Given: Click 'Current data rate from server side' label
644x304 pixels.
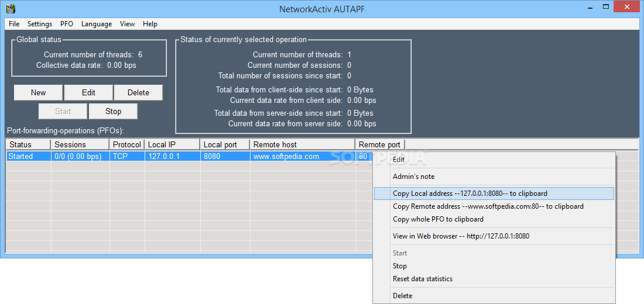Looking at the screenshot, I should point(286,123).
